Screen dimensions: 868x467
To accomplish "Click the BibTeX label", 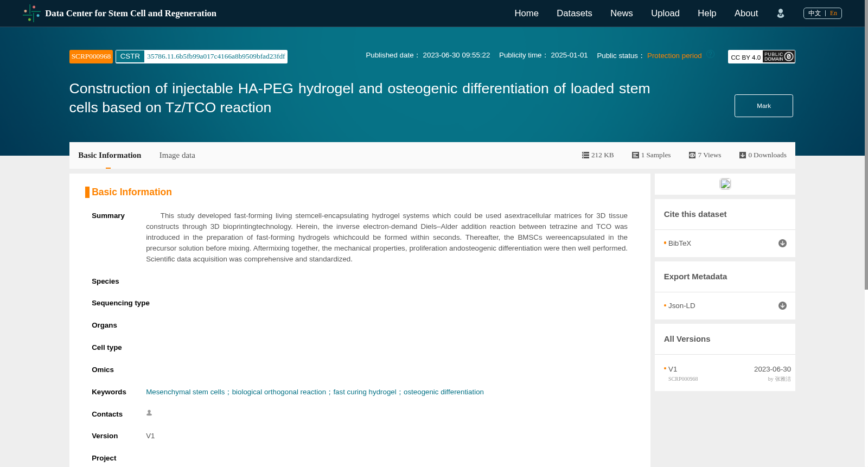I will coord(680,244).
